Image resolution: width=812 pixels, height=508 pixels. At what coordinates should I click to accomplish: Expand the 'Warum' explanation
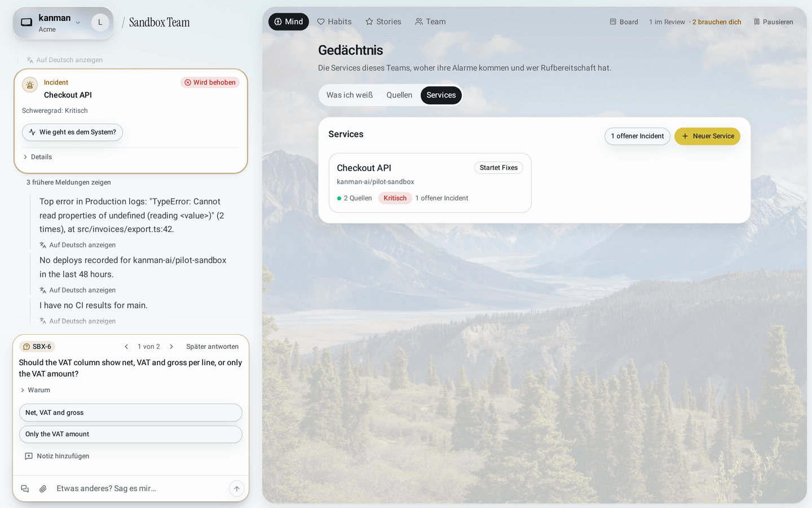pyautogui.click(x=35, y=390)
